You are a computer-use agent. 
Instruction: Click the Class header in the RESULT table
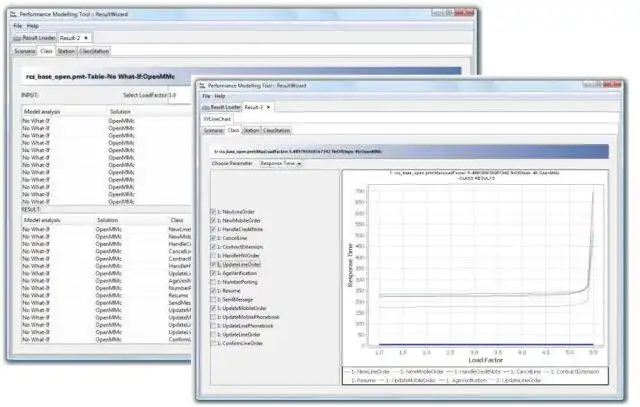(177, 220)
